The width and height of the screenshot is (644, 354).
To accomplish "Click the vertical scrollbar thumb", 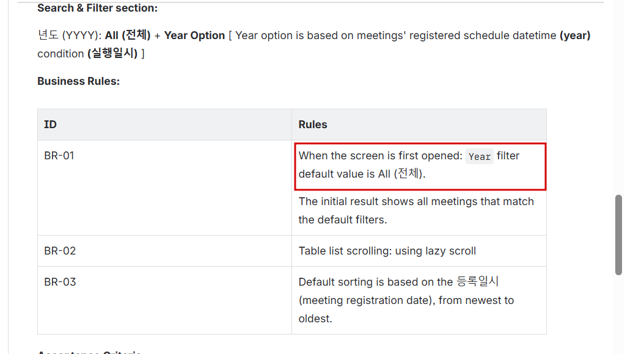I will [618, 234].
